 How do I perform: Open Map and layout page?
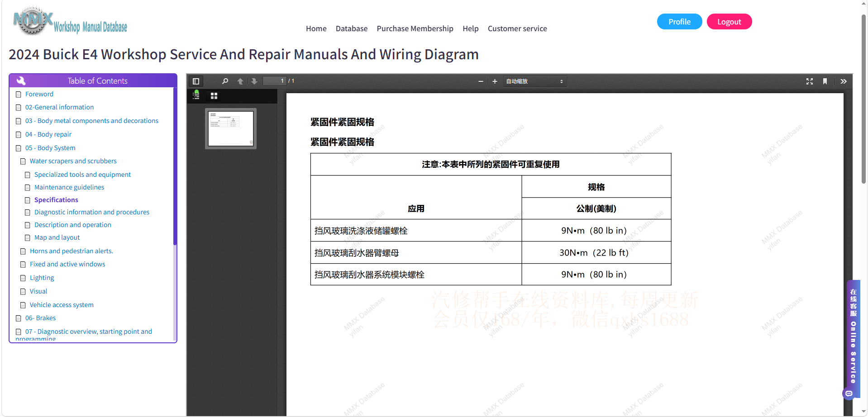57,237
